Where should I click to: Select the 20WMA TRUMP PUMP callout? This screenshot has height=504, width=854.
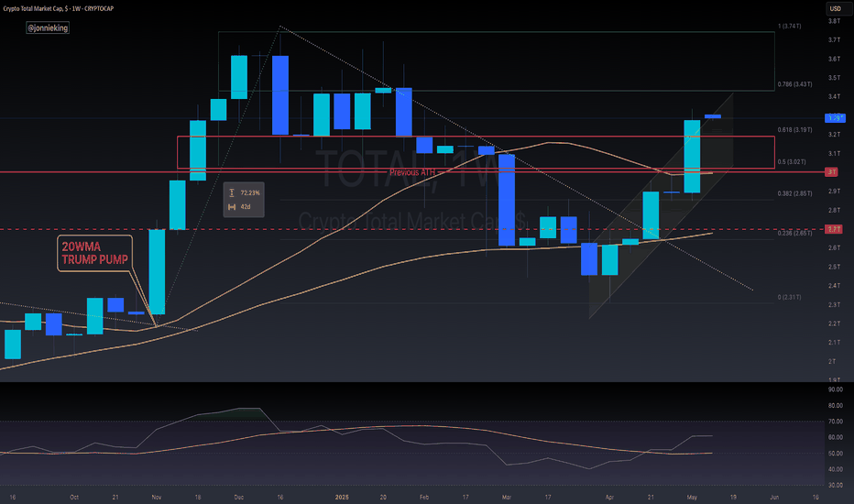[94, 253]
